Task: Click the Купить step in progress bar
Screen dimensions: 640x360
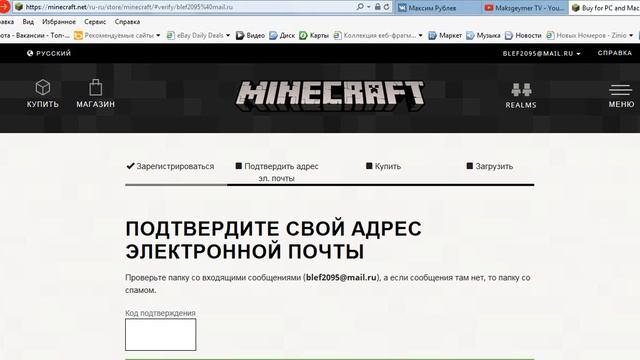Action: point(384,166)
